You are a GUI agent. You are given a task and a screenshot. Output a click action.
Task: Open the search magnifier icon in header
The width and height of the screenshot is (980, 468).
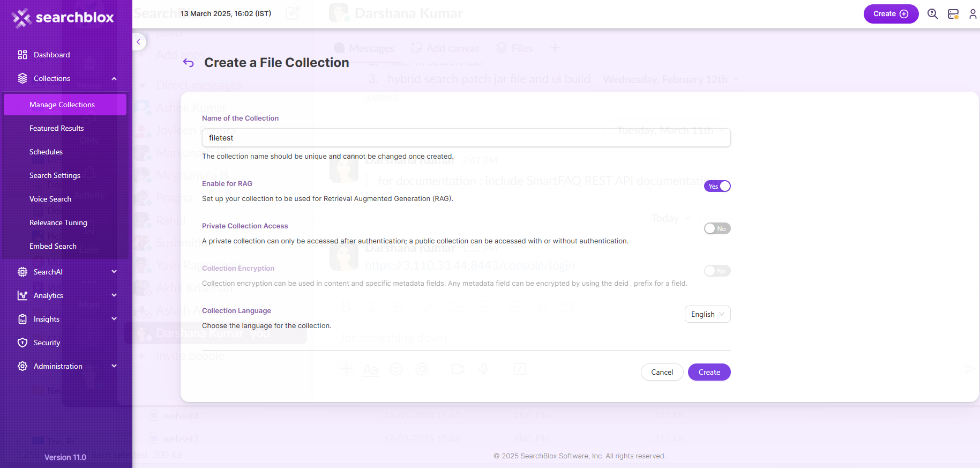[933, 14]
